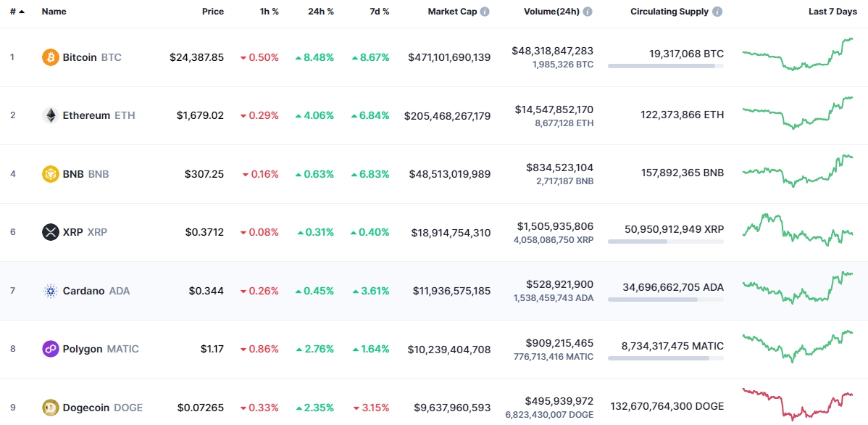Image resolution: width=868 pixels, height=425 pixels.
Task: Click the Polygon coin logo
Action: (51, 349)
